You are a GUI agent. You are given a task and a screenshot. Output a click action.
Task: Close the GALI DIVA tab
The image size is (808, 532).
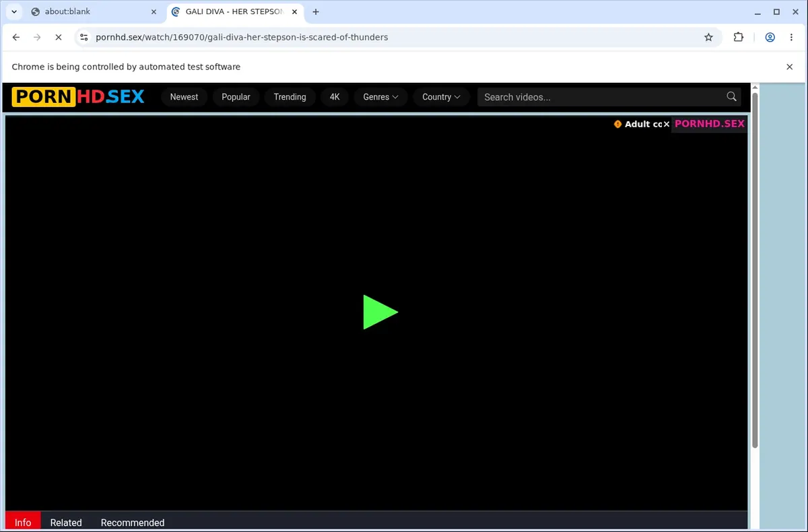[294, 11]
